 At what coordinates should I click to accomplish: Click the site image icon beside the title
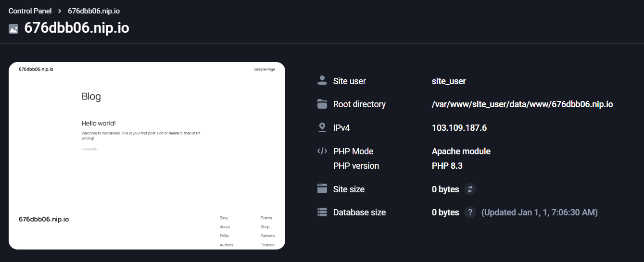click(13, 29)
